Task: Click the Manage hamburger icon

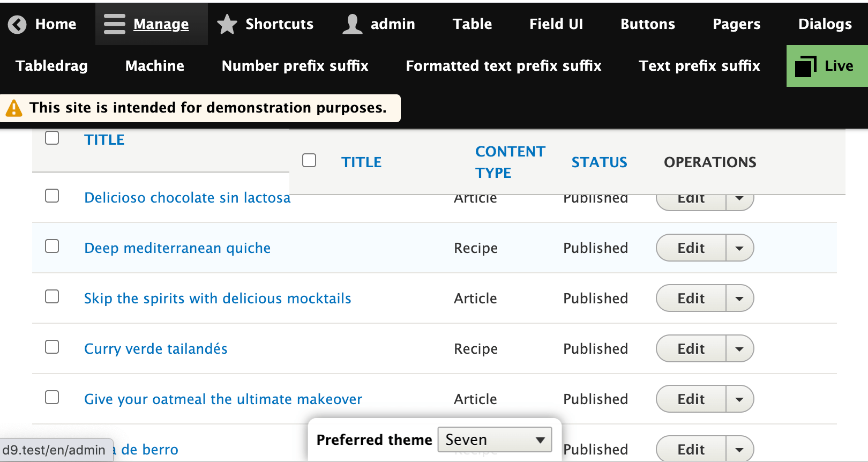Action: pyautogui.click(x=114, y=24)
